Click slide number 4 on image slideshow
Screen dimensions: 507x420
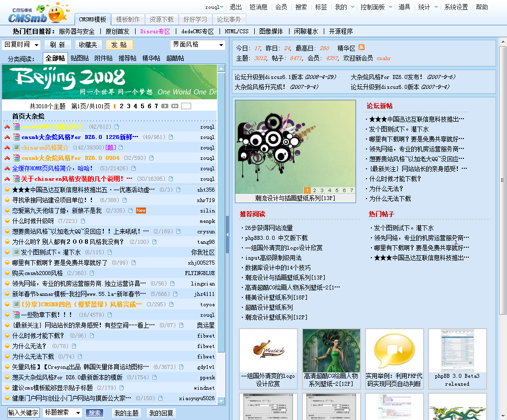330,191
